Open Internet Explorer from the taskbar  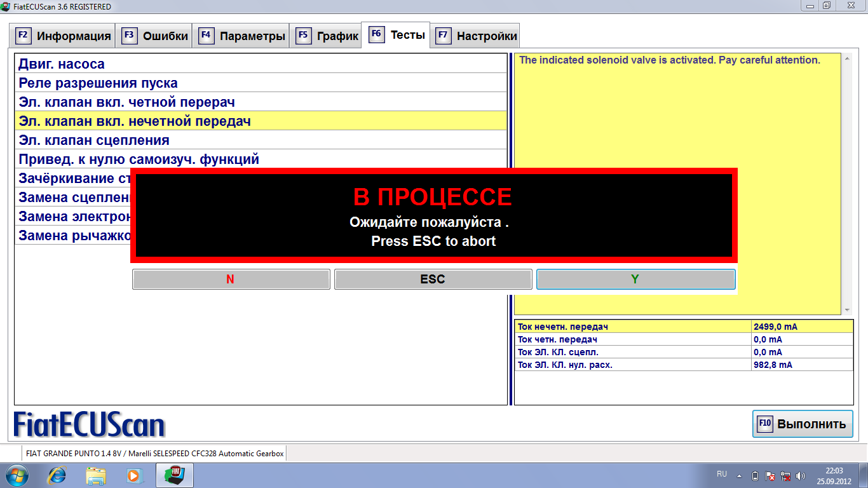[58, 475]
